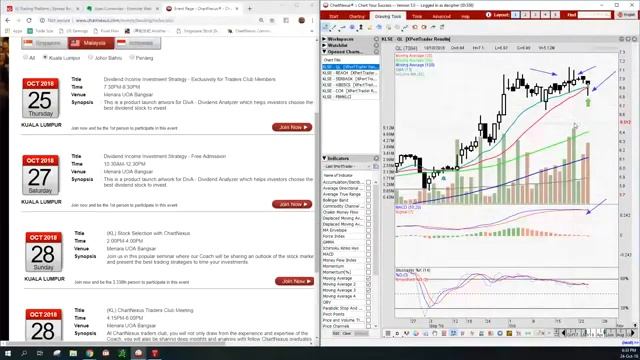Open the Apps bookmarks shortcut

[x=14, y=31]
